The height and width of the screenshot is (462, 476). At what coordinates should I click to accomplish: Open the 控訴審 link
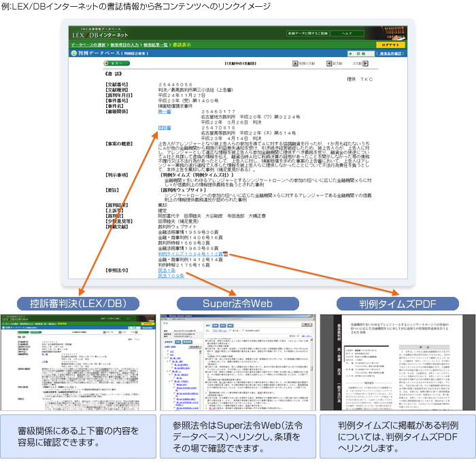165,128
